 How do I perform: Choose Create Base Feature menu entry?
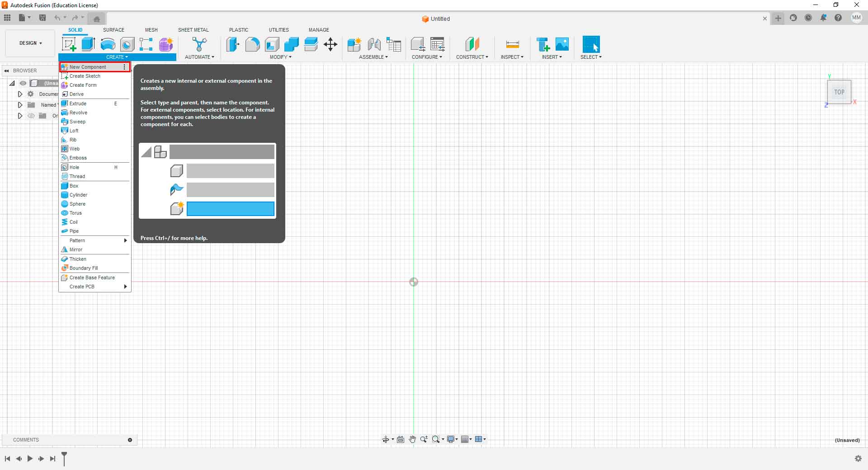[x=95, y=277]
